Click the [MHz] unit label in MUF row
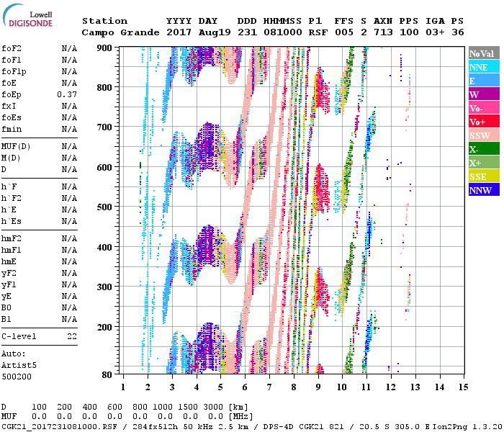 click(x=240, y=417)
